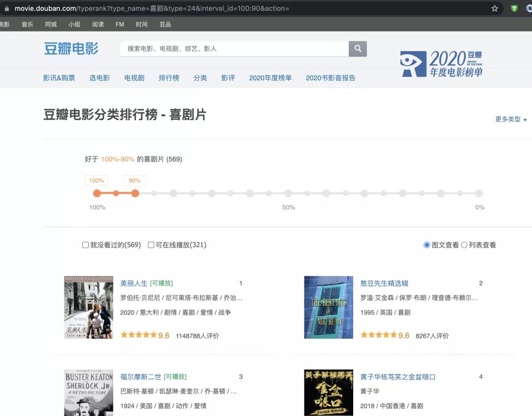532x416 pixels.
Task: Open 分类 nav item
Action: click(x=200, y=78)
